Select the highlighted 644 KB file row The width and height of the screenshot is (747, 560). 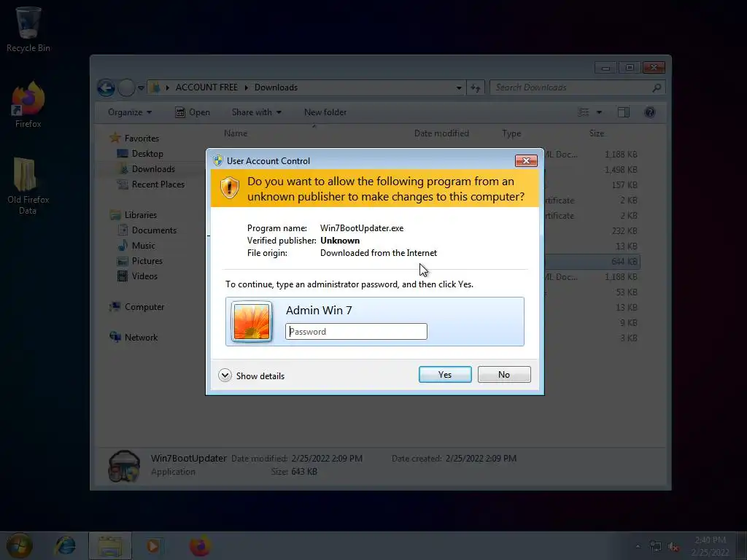tap(592, 262)
